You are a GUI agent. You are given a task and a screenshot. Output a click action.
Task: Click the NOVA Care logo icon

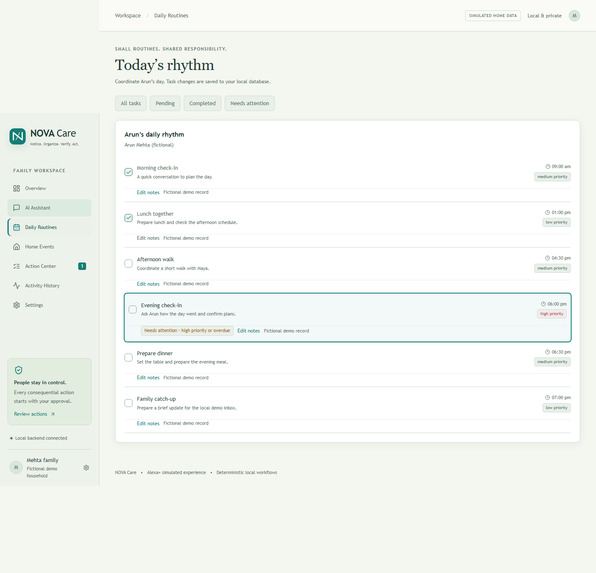(17, 136)
